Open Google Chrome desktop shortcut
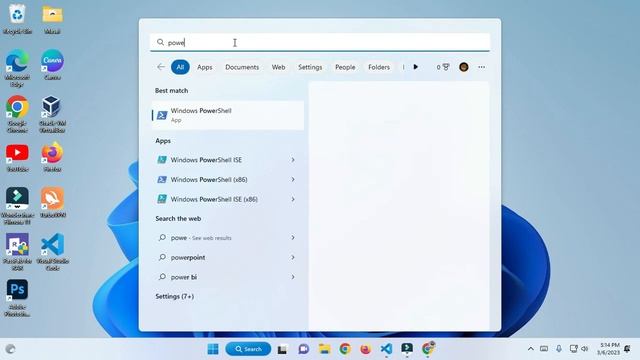Image resolution: width=640 pixels, height=360 pixels. click(x=17, y=114)
